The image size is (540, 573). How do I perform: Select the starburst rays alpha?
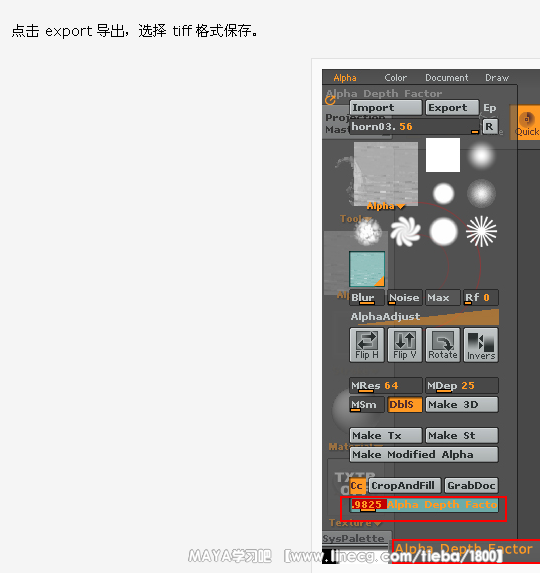pyautogui.click(x=482, y=231)
